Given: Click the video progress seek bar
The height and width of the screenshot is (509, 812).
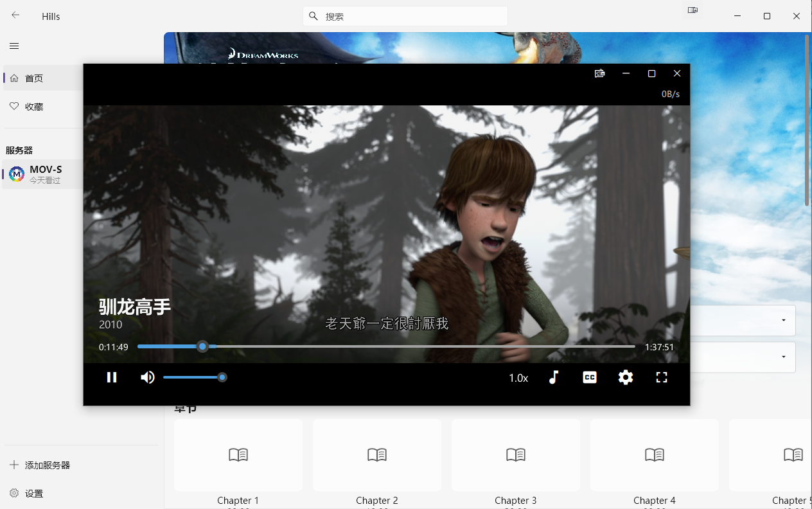Looking at the screenshot, I should point(385,346).
